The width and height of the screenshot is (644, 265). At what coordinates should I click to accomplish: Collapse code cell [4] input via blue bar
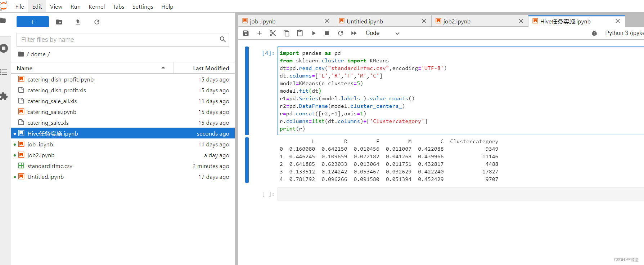point(247,91)
